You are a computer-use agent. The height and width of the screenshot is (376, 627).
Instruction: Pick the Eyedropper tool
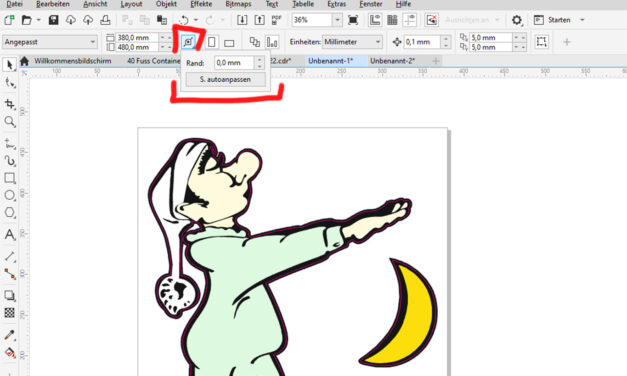pos(10,334)
